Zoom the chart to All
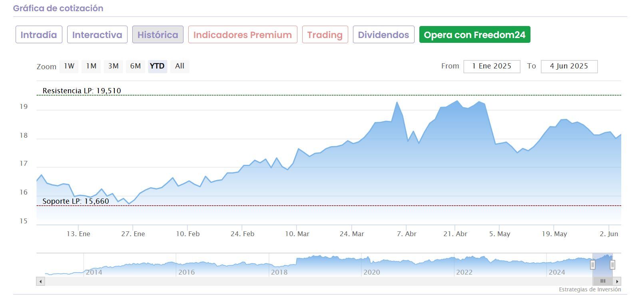644x305 pixels. point(179,66)
